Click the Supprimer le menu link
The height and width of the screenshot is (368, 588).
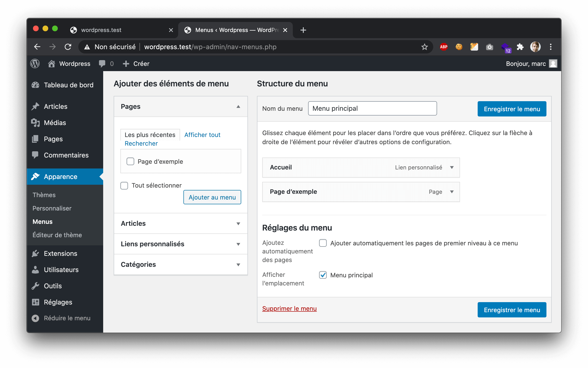289,309
